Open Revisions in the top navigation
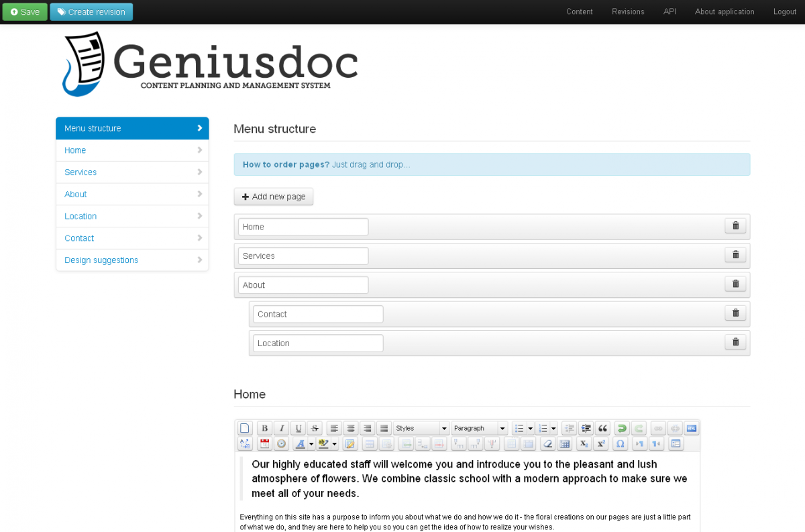The width and height of the screenshot is (805, 532). pyautogui.click(x=628, y=11)
